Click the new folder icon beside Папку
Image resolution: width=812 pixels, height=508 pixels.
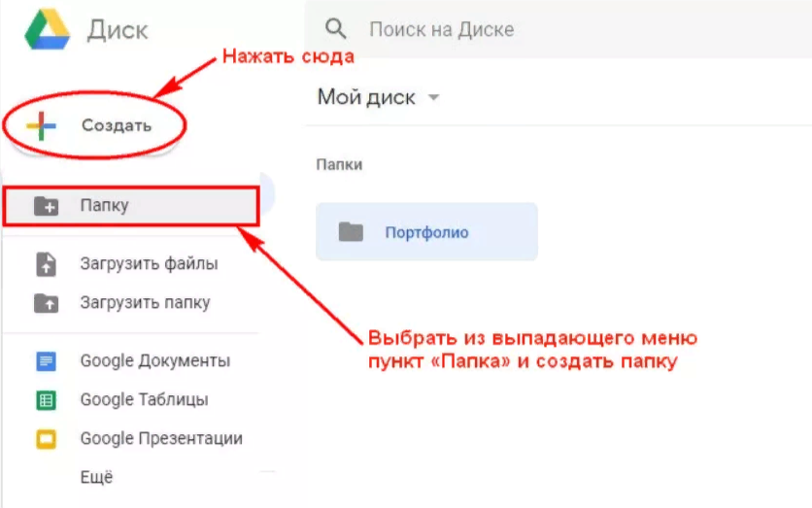click(46, 206)
